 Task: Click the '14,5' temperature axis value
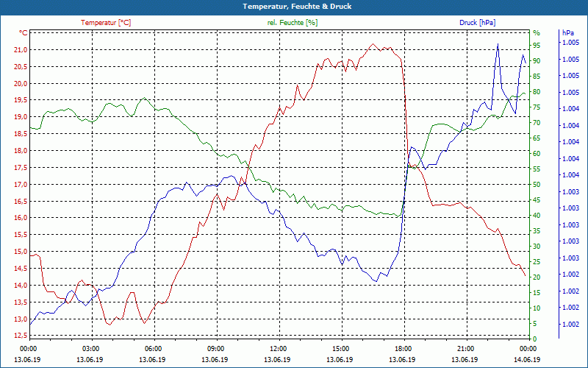tap(21, 269)
